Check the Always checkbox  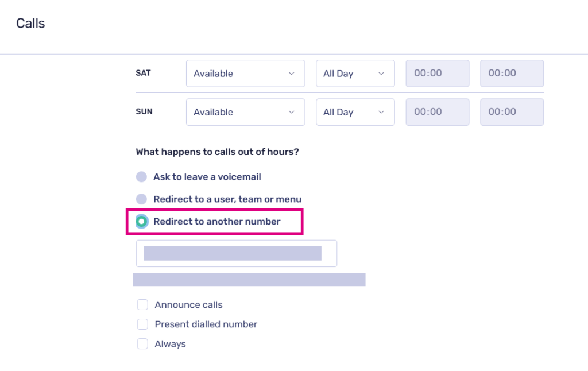142,344
